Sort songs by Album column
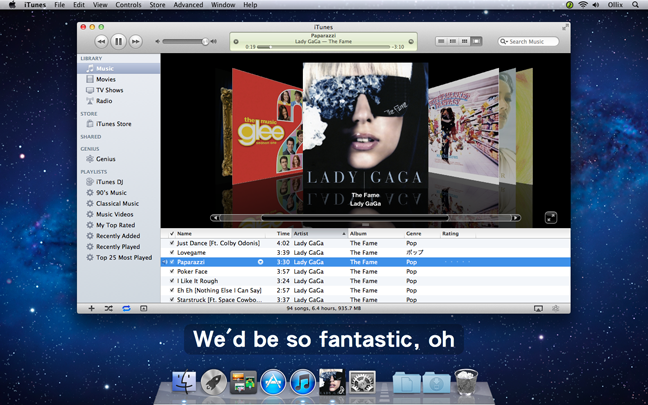648x405 pixels. point(376,233)
